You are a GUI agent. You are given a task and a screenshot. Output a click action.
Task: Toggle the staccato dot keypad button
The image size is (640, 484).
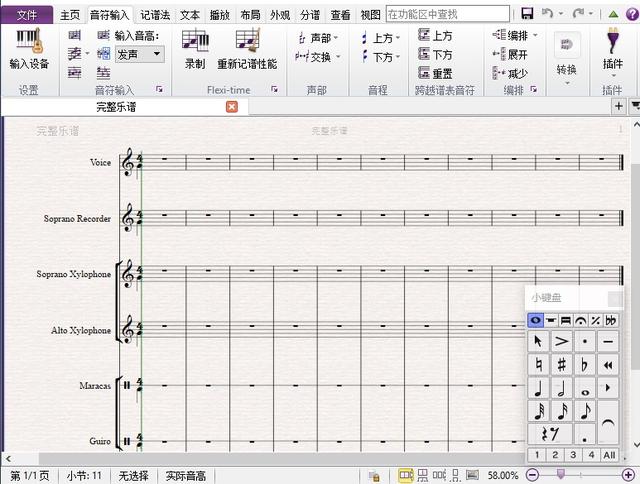pos(584,341)
